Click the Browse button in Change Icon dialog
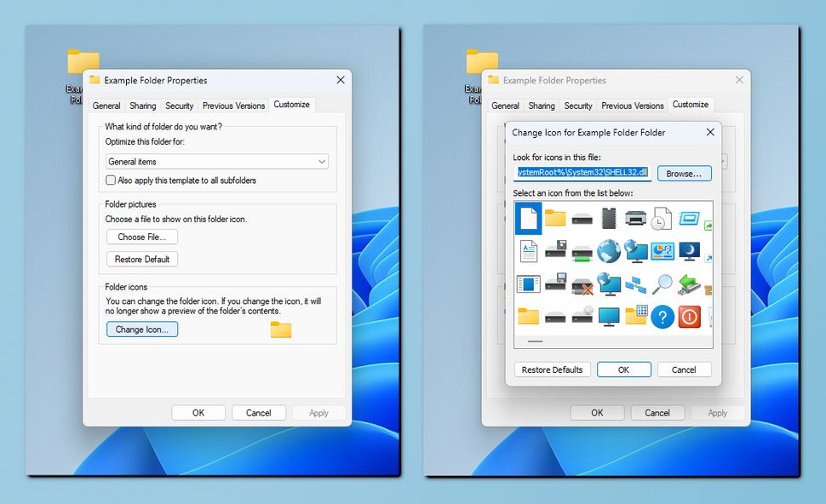The height and width of the screenshot is (504, 826). (x=686, y=173)
